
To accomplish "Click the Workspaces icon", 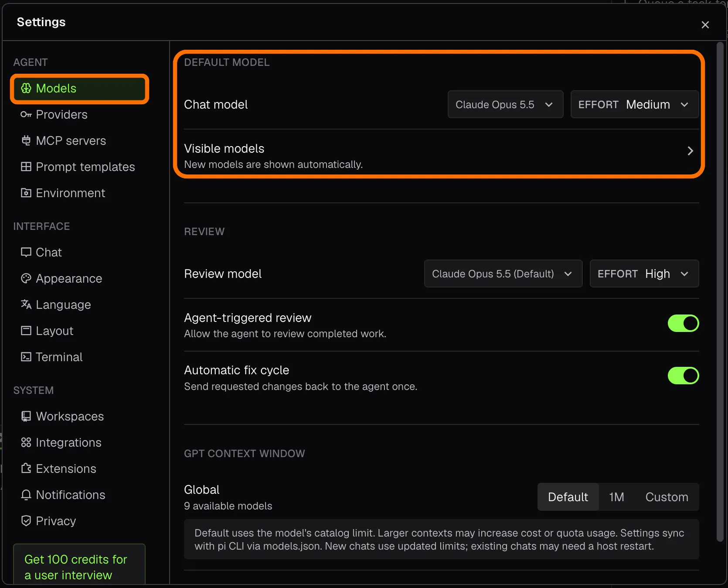I will click(x=26, y=416).
